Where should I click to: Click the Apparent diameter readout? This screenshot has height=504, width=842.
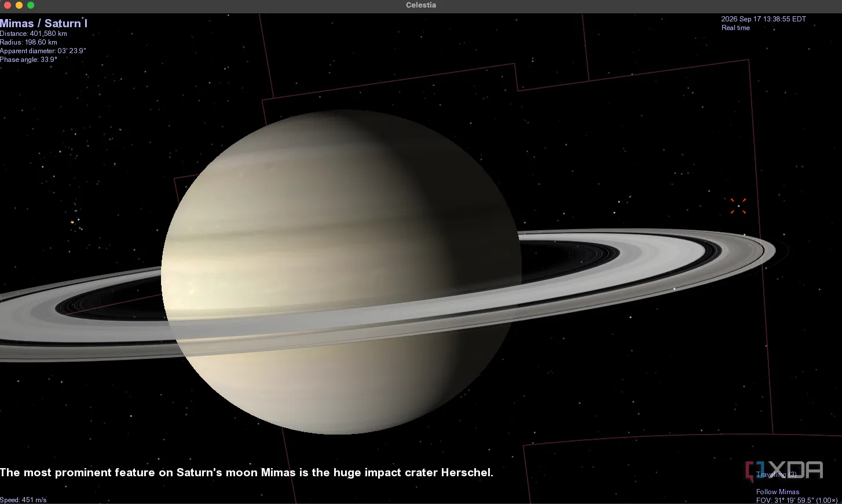[43, 51]
